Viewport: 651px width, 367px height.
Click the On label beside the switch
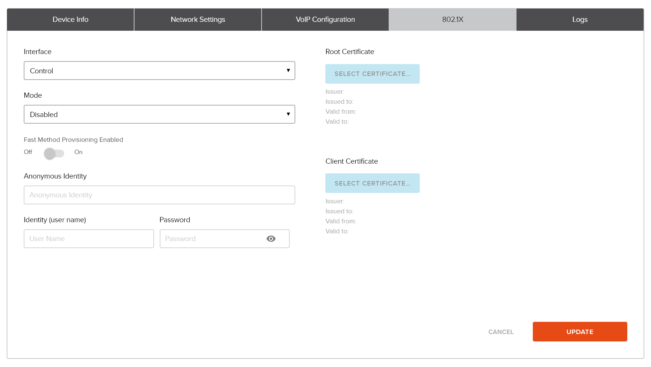point(78,152)
